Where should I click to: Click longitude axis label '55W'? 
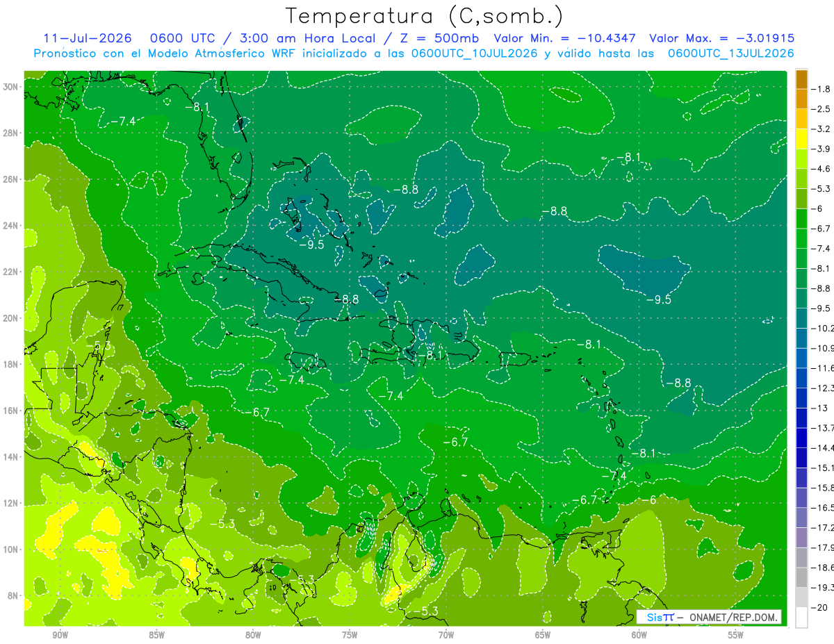point(736,635)
